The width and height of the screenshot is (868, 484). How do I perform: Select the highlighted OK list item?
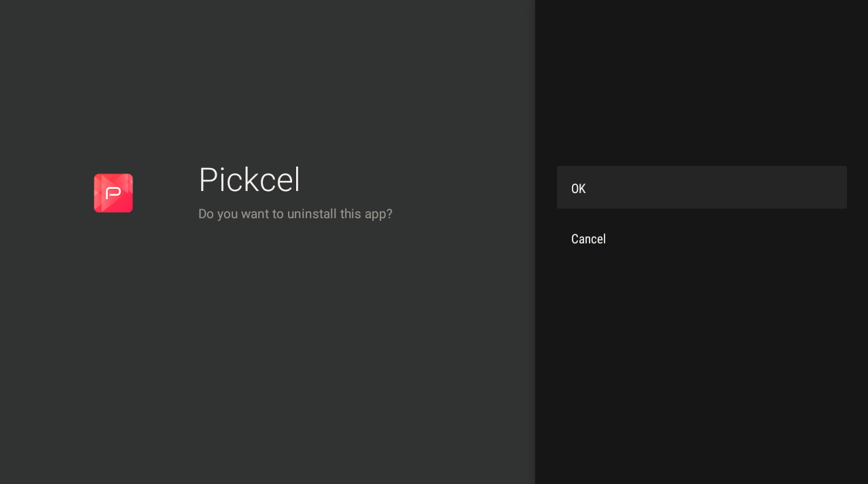coord(701,188)
